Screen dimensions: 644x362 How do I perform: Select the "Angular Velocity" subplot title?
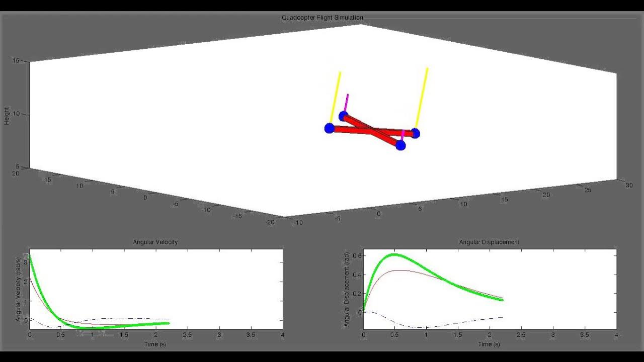point(155,242)
